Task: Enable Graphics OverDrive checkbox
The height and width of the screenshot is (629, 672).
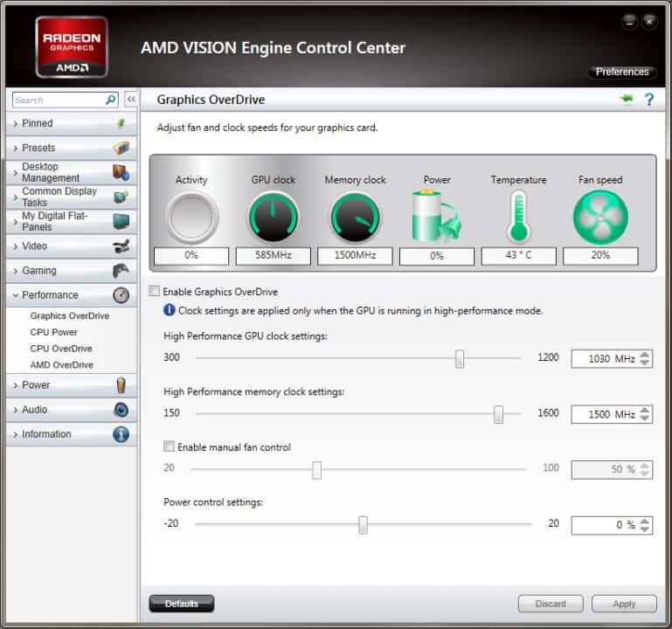Action: (155, 291)
